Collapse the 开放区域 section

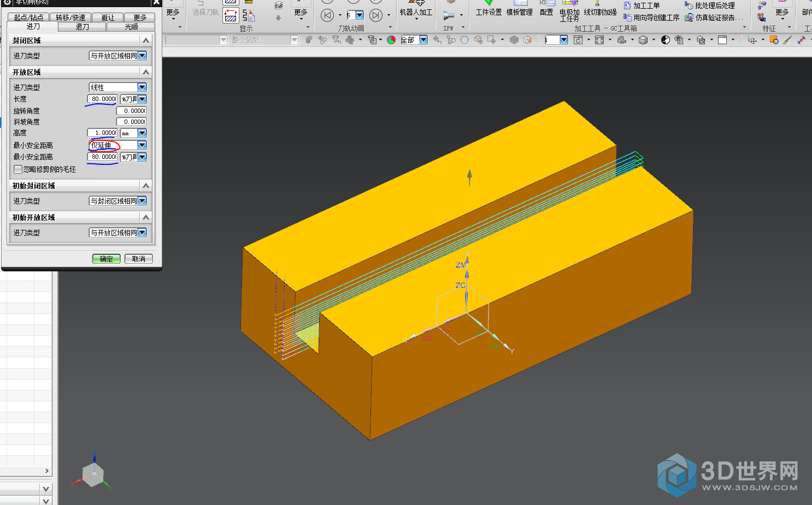point(146,72)
